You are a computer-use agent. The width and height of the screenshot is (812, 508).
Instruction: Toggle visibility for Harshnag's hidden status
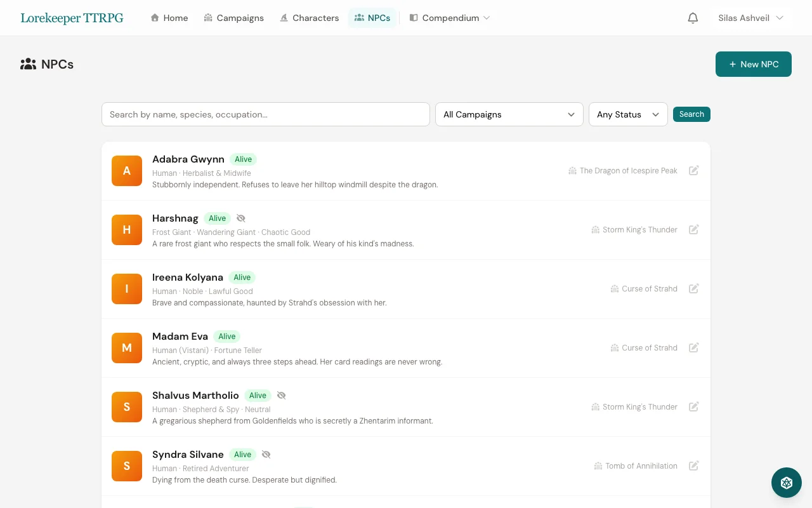click(240, 218)
